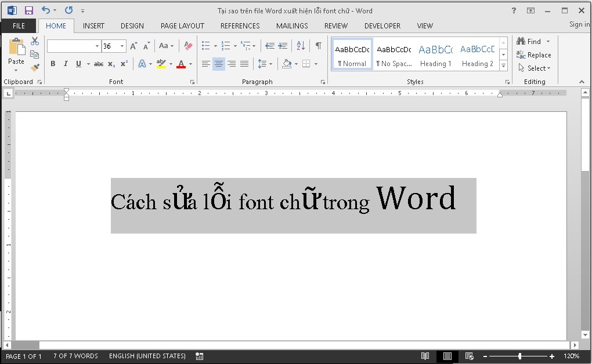Open Paragraph dialog launcher
592x364 pixels.
pos(323,82)
